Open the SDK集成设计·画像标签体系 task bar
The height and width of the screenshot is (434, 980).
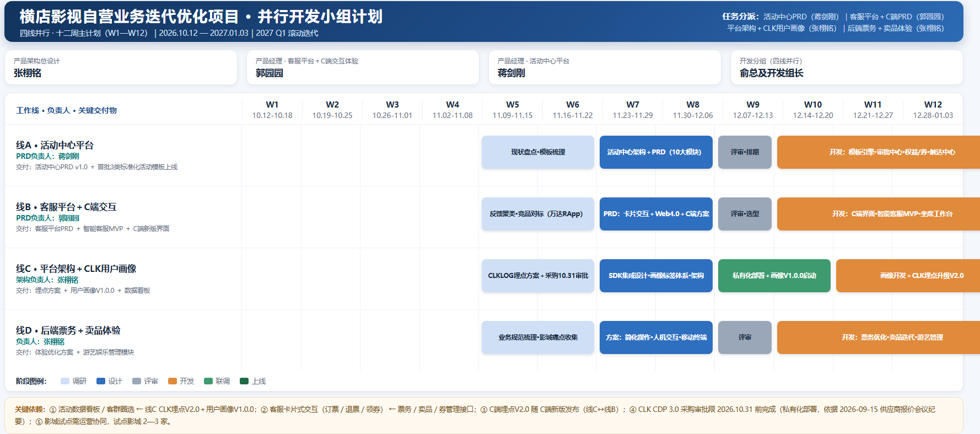coord(656,276)
